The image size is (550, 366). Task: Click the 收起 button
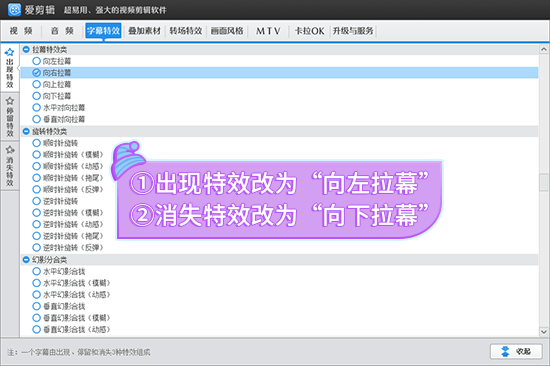pyautogui.click(x=516, y=351)
